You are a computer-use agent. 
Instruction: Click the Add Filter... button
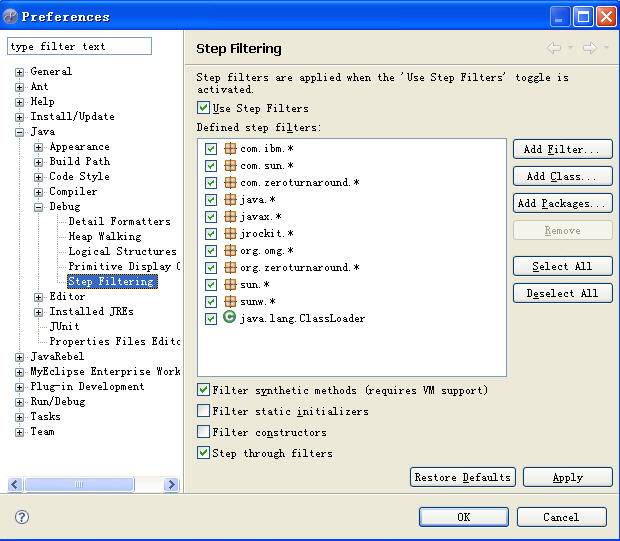coord(562,149)
